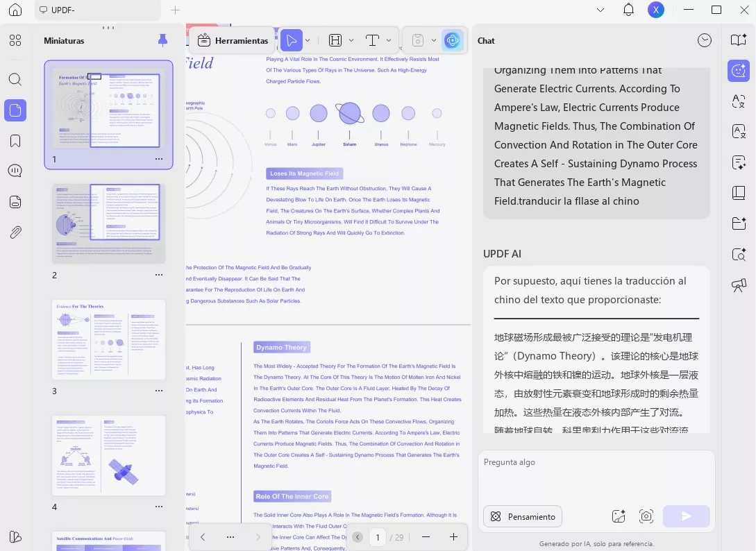Open notifications bell
The height and width of the screenshot is (551, 756).
(x=628, y=10)
